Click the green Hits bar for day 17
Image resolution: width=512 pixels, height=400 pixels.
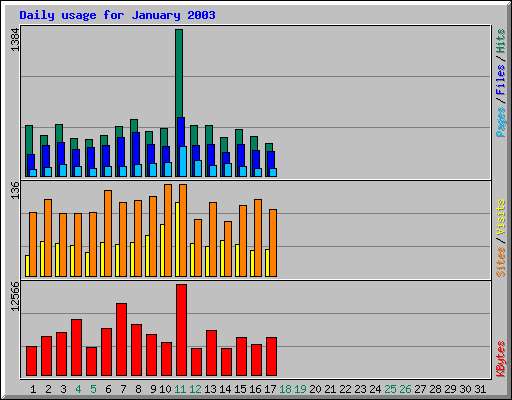click(x=269, y=147)
